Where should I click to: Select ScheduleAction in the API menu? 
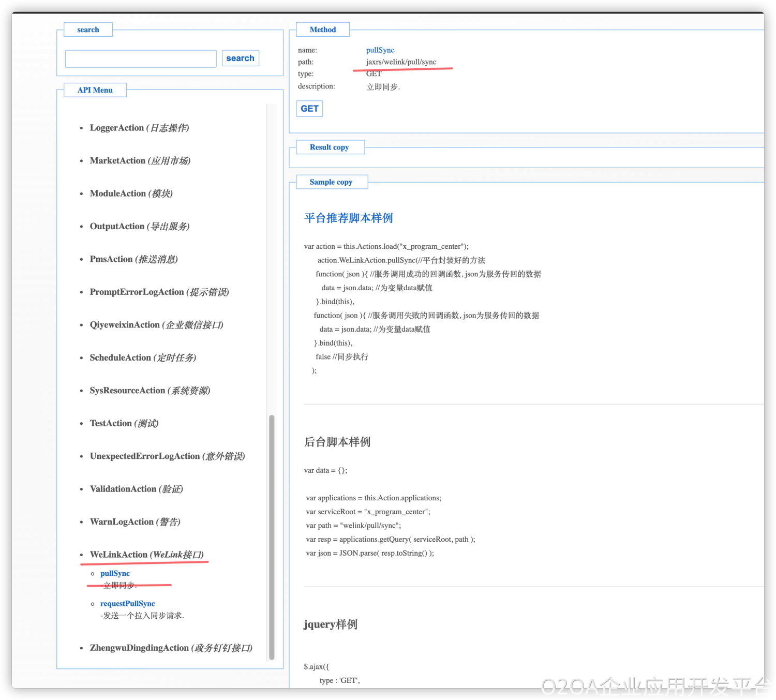[143, 358]
